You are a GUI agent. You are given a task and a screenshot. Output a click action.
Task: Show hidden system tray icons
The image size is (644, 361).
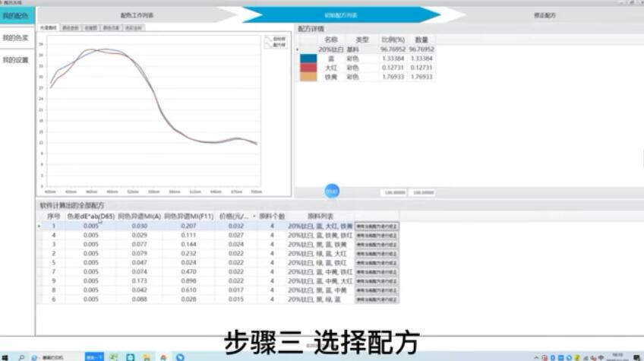coord(536,358)
